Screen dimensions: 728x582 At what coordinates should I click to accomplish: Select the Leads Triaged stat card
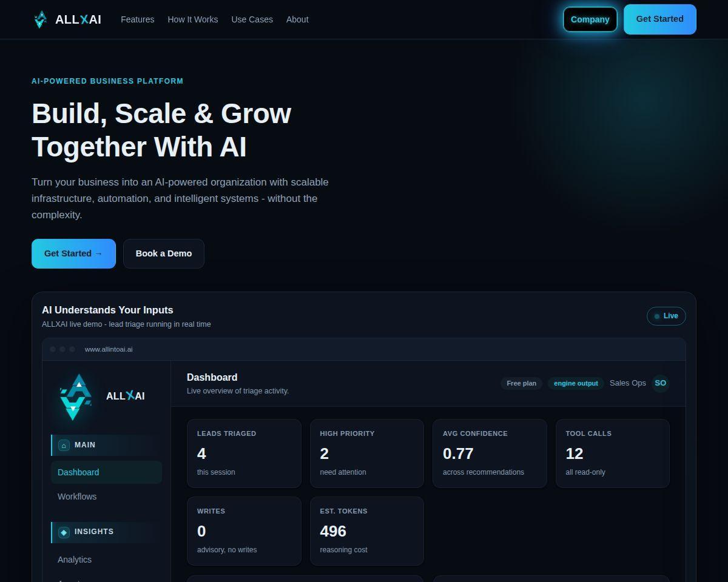244,453
